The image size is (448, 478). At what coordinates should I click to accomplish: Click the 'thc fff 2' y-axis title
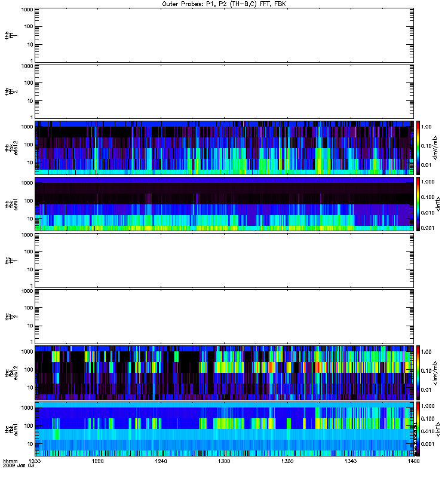pyautogui.click(x=11, y=317)
